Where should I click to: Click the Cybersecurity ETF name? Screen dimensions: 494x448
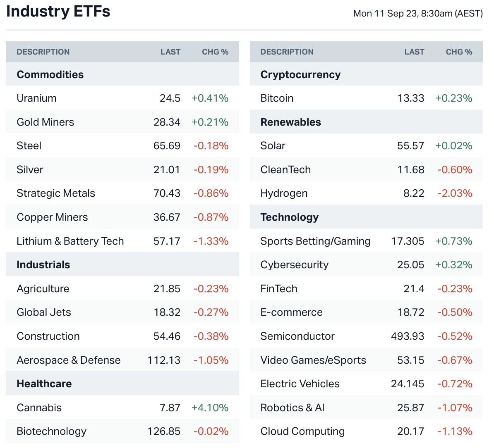point(294,265)
